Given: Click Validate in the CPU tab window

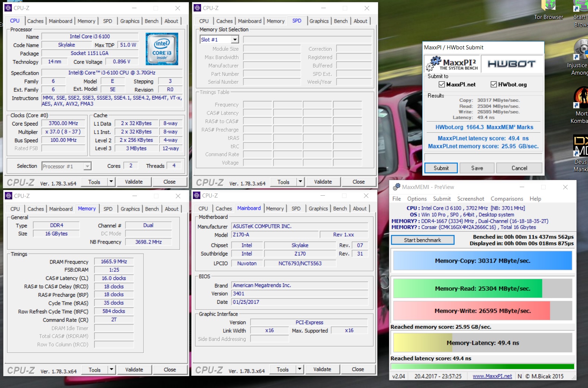Looking at the screenshot, I should (x=134, y=182).
